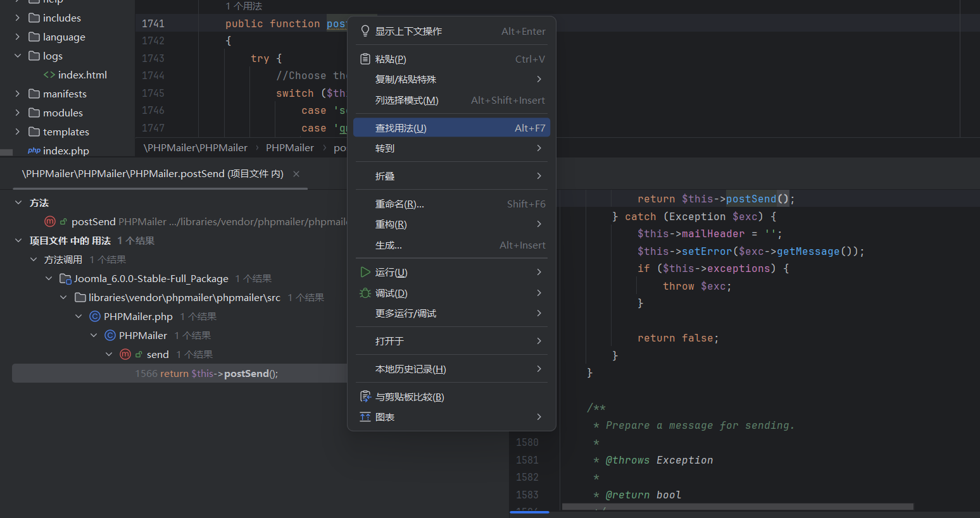Click the lightbulb icon for context actions

365,31
